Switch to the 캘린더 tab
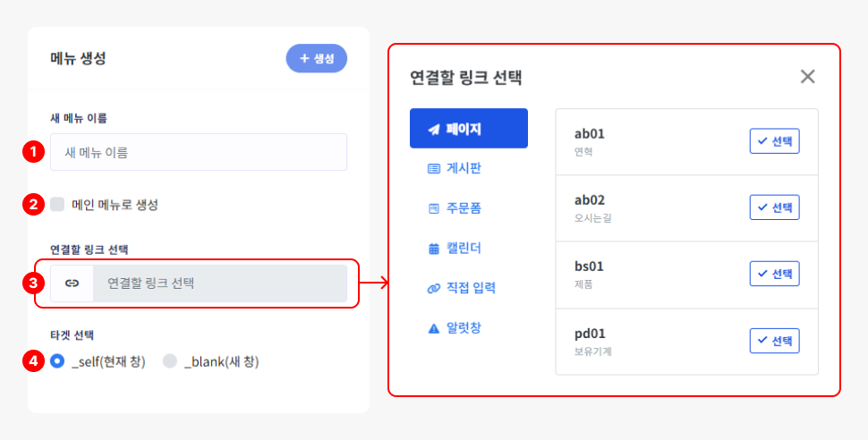Screen dimensions: 868x440 click(x=464, y=248)
